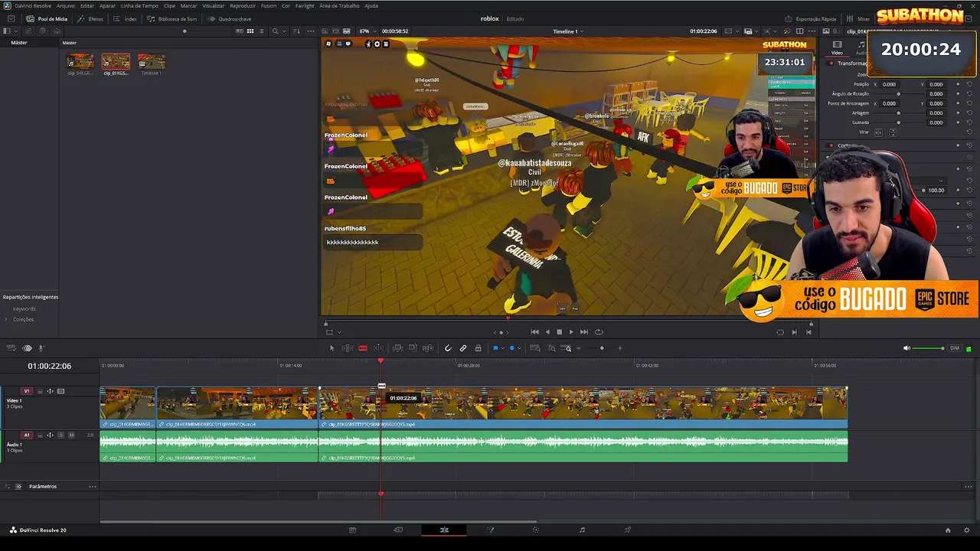Select the Trim Edit Mode tool
This screenshot has height=551, width=980.
coord(347,348)
